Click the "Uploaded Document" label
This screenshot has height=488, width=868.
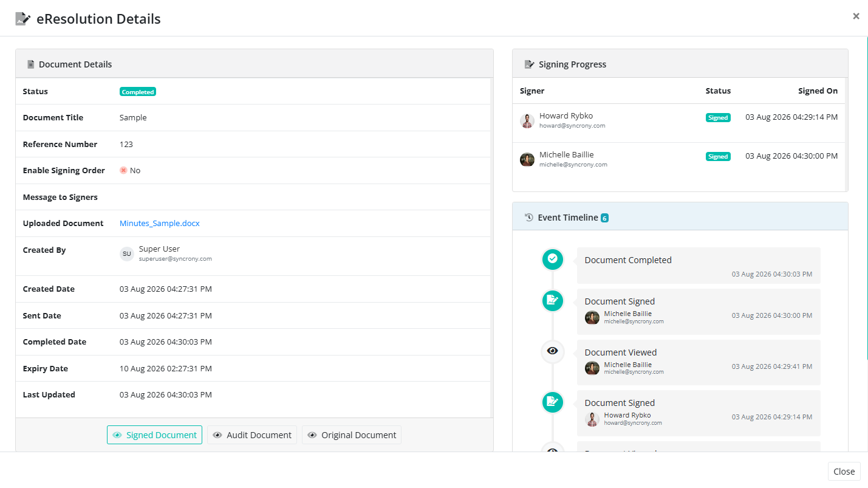(x=63, y=224)
